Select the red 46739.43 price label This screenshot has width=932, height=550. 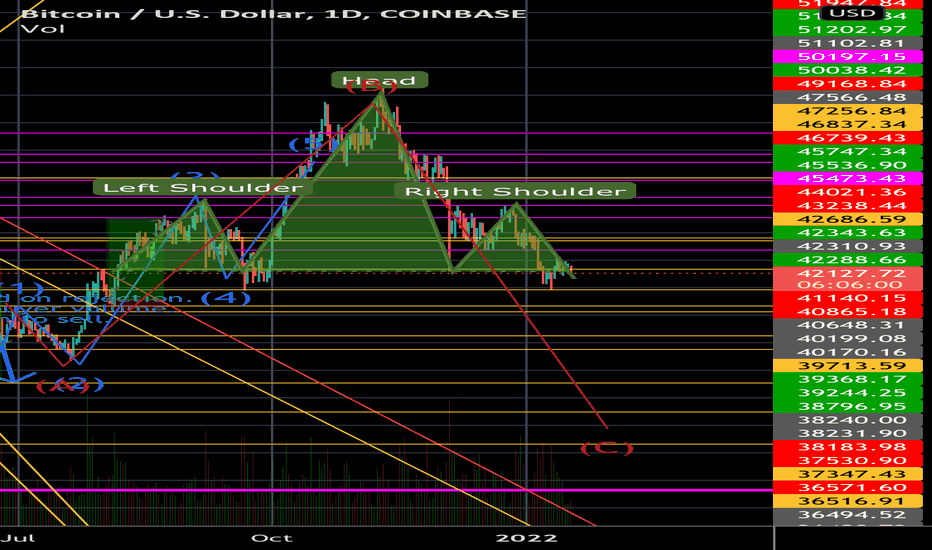click(848, 138)
